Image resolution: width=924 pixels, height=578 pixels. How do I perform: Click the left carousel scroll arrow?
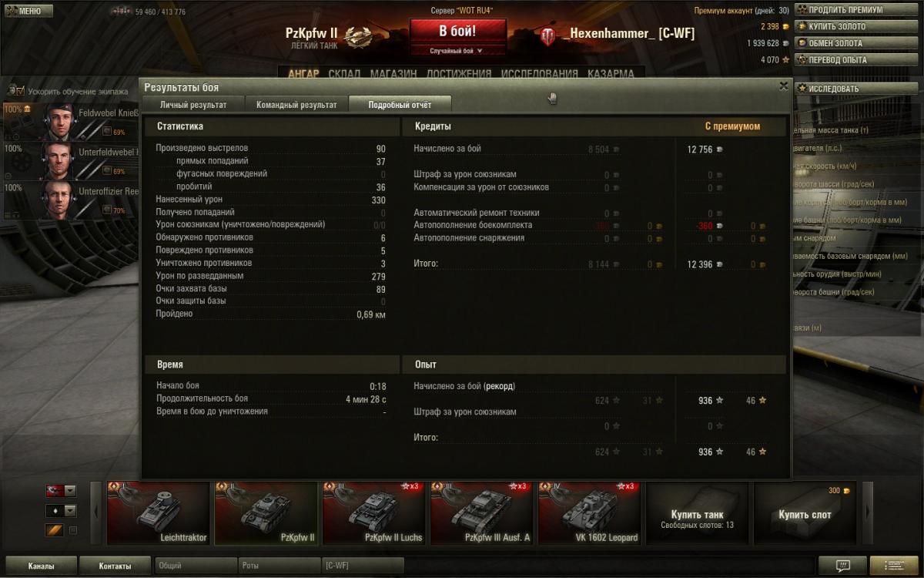pos(96,513)
